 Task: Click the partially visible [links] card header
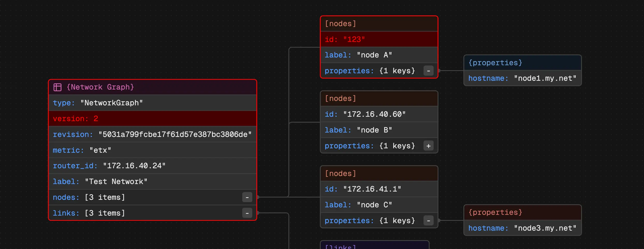(374, 246)
